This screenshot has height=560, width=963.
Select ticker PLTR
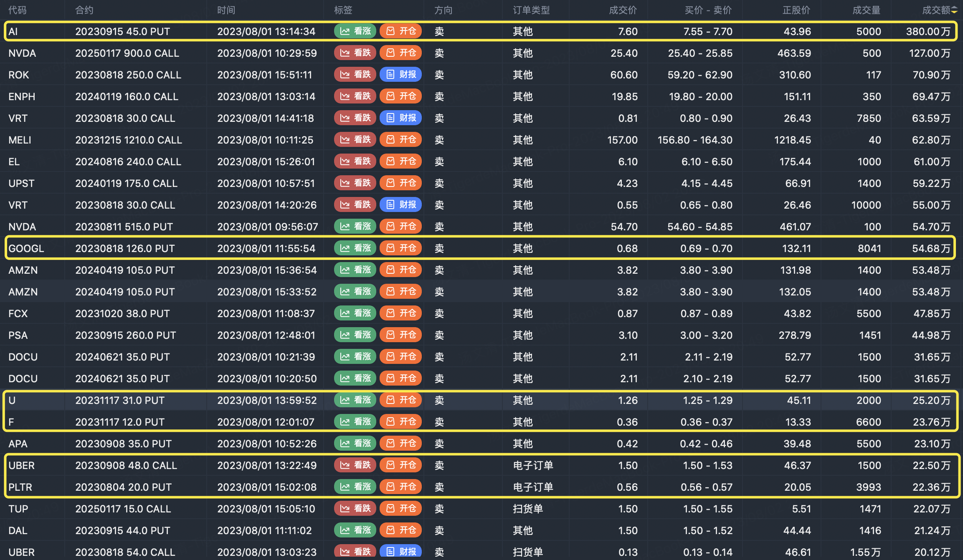click(20, 487)
